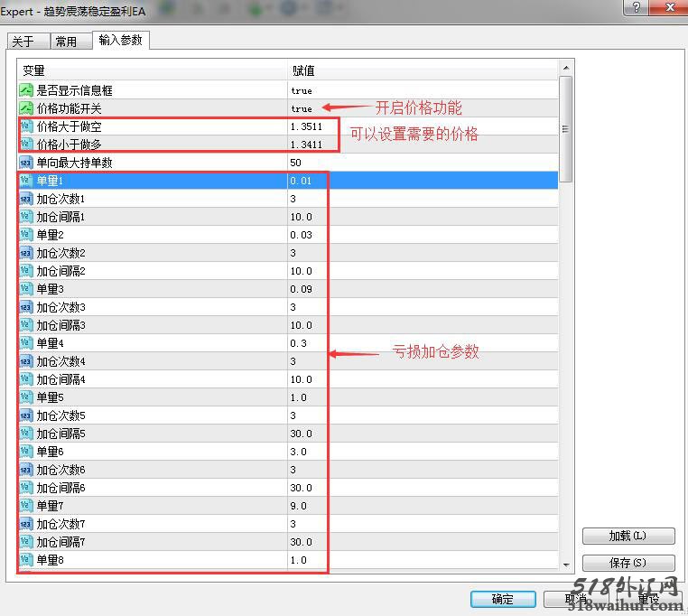Click the integer icon beside 加仓次数5
This screenshot has height=616, width=688.
coord(26,415)
